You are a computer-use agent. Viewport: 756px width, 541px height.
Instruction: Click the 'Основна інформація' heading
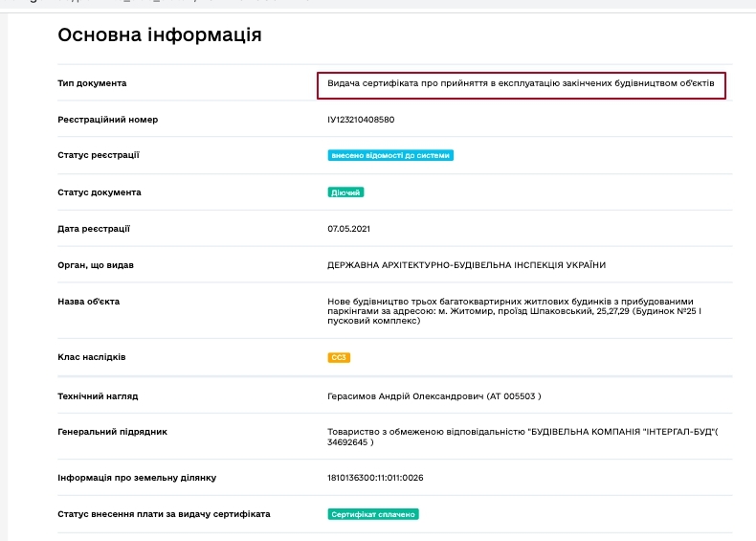[160, 34]
